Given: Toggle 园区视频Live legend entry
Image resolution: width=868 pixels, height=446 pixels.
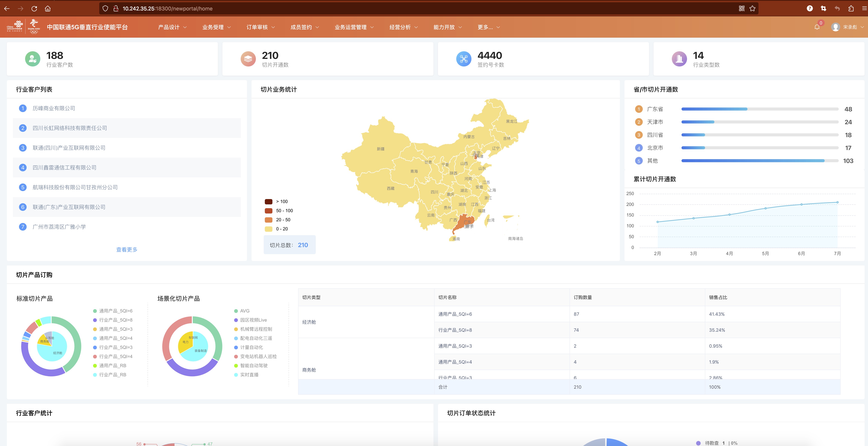Looking at the screenshot, I should [250, 320].
